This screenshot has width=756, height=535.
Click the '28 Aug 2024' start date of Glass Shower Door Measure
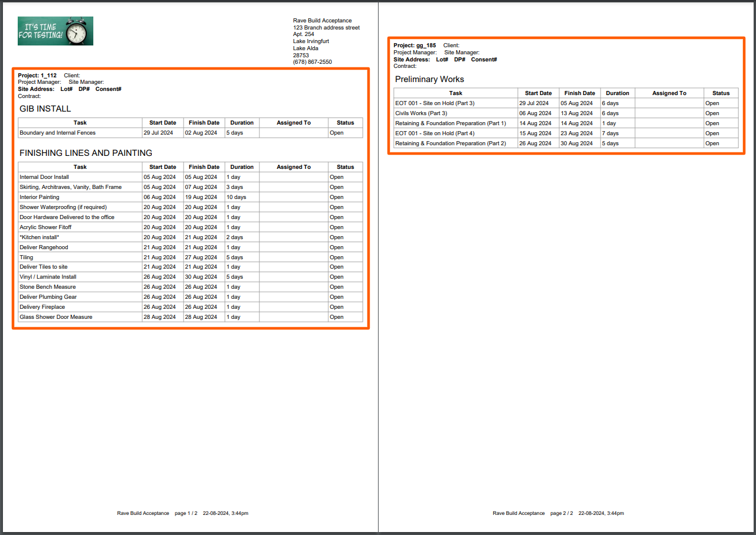point(159,317)
